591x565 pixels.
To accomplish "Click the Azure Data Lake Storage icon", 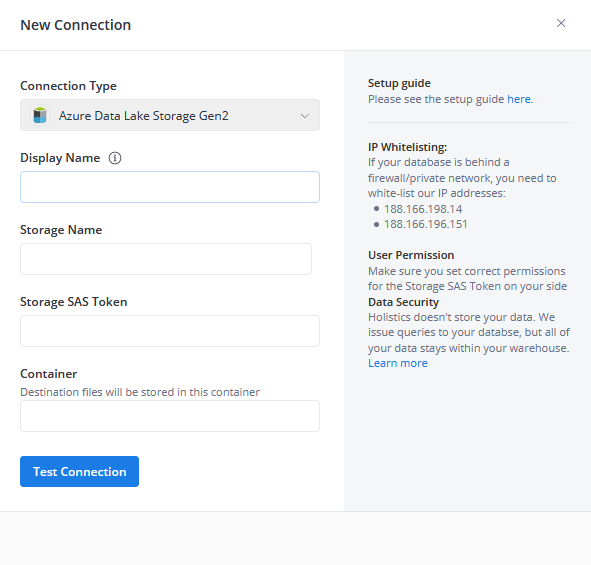I will tap(40, 115).
